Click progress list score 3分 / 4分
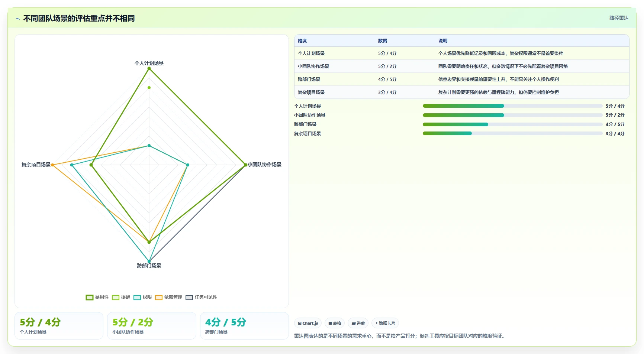 (x=615, y=134)
